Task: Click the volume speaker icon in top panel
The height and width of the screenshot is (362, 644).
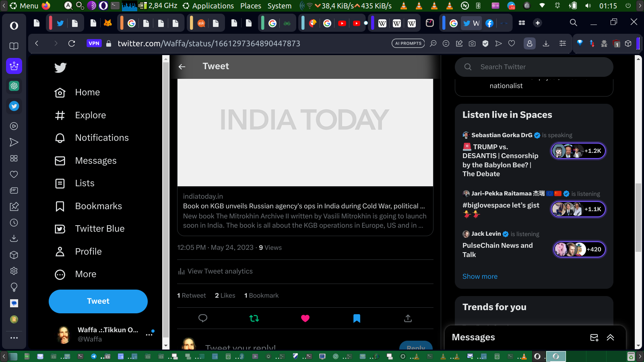Action: [x=588, y=6]
